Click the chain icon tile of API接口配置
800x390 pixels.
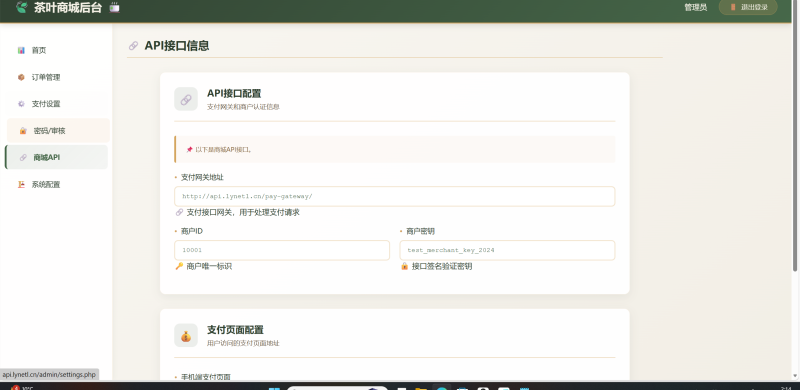tap(186, 99)
